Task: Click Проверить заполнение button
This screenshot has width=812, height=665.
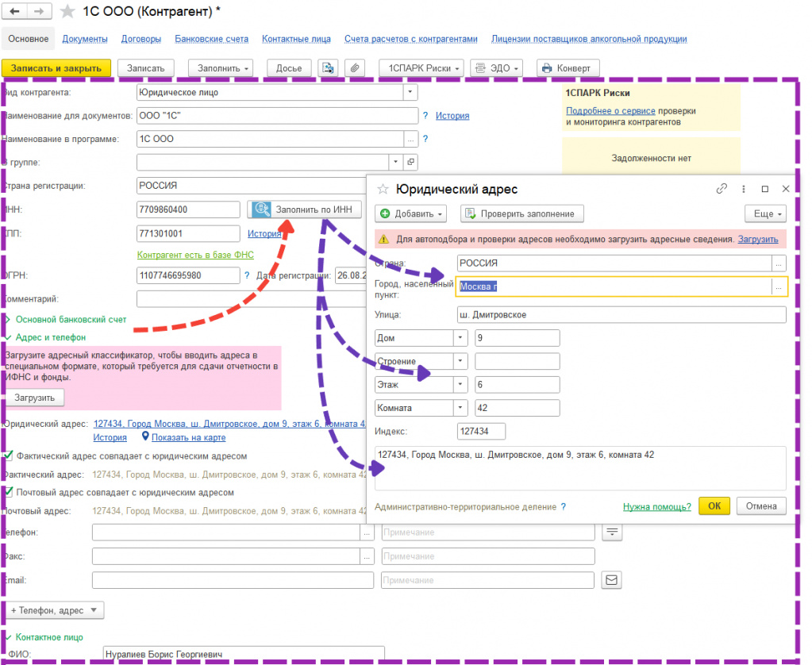Action: click(521, 214)
